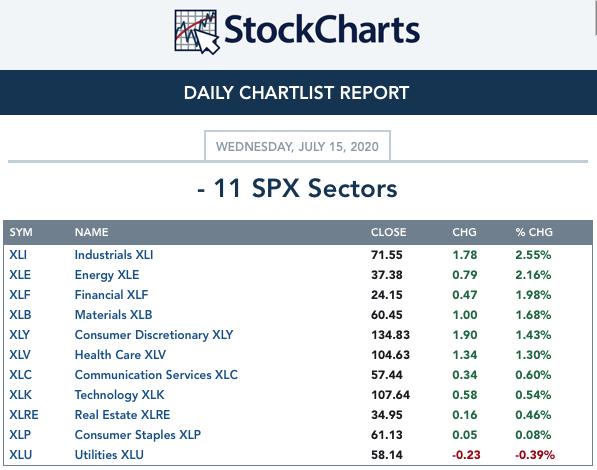Click Real Estate XLRE link
Screen dimensions: 597x470
tap(122, 415)
